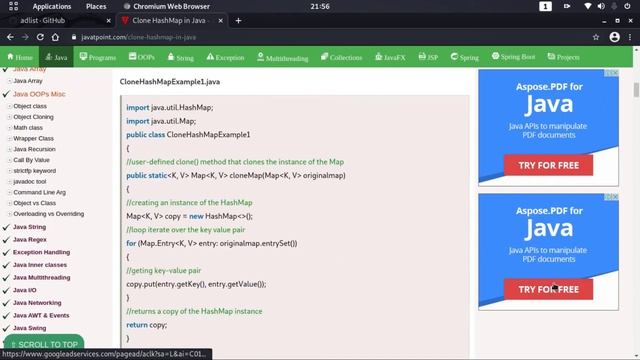Open the javadoc tool sidebar link
Image resolution: width=640 pixels, height=360 pixels.
(x=30, y=182)
